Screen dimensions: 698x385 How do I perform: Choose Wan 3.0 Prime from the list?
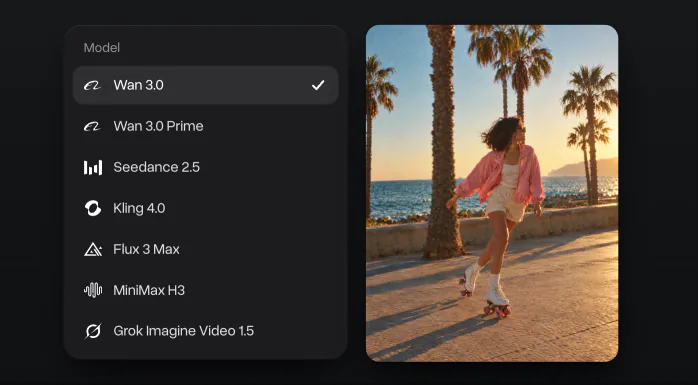pyautogui.click(x=206, y=126)
